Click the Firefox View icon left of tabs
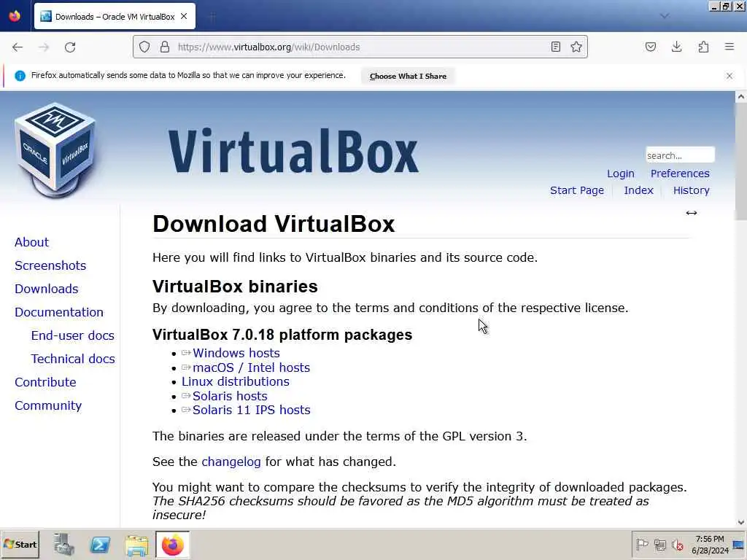The image size is (747, 560). coord(15,16)
